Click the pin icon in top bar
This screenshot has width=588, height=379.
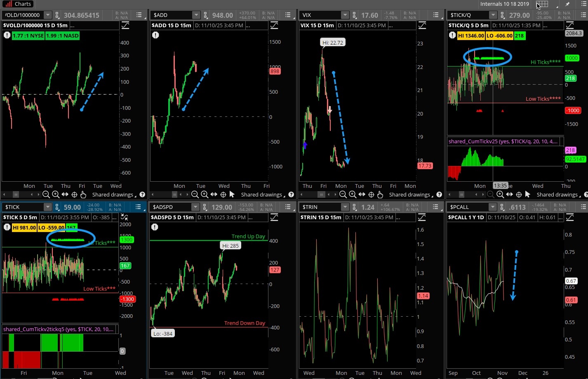567,4
